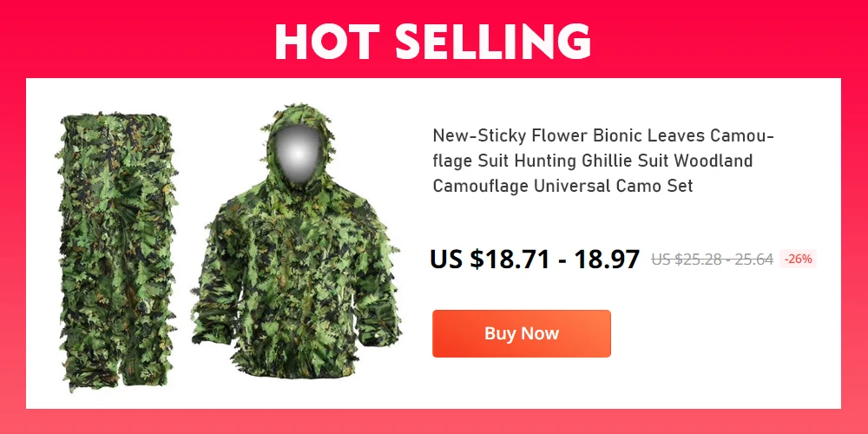Click the US $18.71 - 18.97 price
The width and height of the screenshot is (868, 434).
[535, 259]
